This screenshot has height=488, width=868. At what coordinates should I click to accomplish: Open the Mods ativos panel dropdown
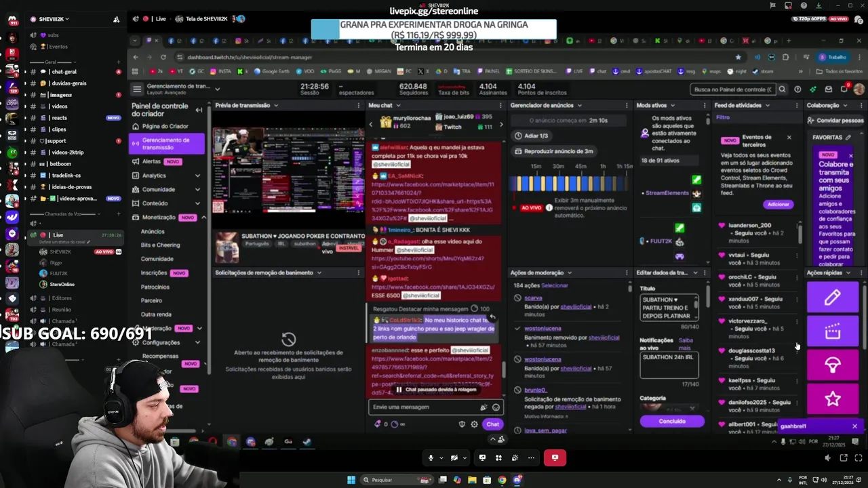[x=673, y=106]
